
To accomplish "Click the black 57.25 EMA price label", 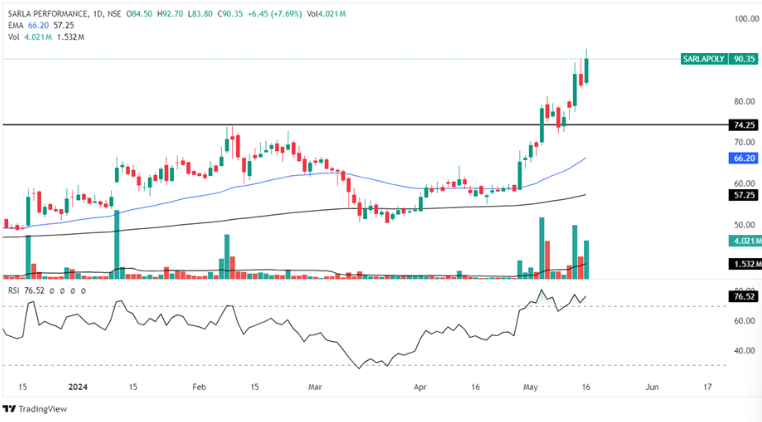I will (743, 195).
